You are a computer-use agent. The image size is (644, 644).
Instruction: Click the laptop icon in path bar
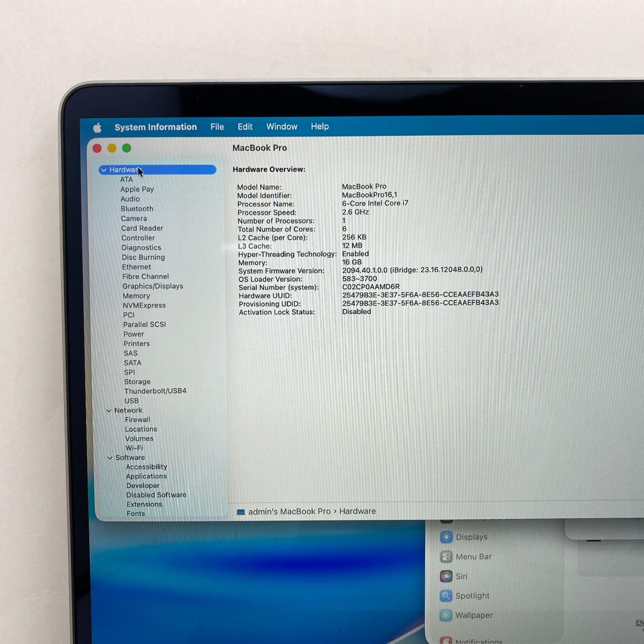(241, 512)
